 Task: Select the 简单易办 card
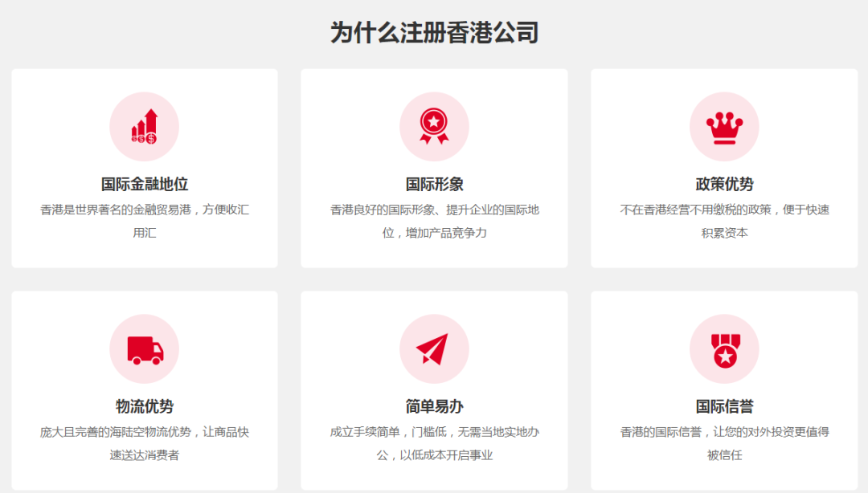[434, 389]
